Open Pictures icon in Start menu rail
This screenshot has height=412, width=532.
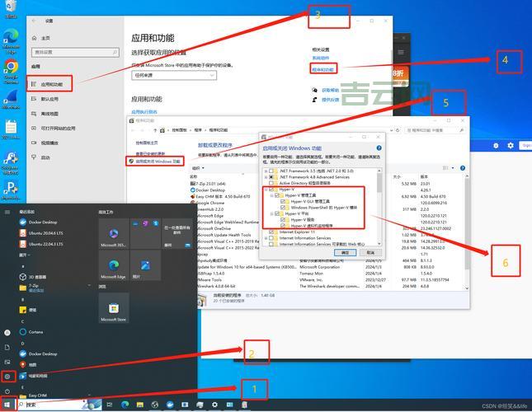[7, 362]
